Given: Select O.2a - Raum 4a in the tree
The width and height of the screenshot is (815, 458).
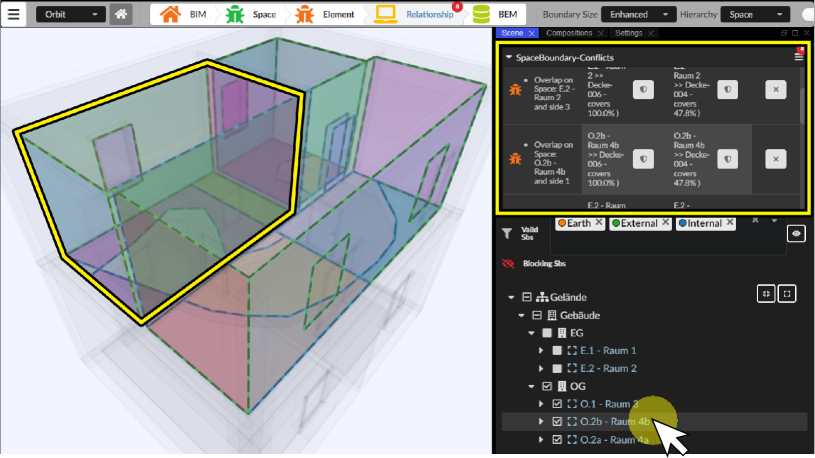Looking at the screenshot, I should click(x=614, y=439).
